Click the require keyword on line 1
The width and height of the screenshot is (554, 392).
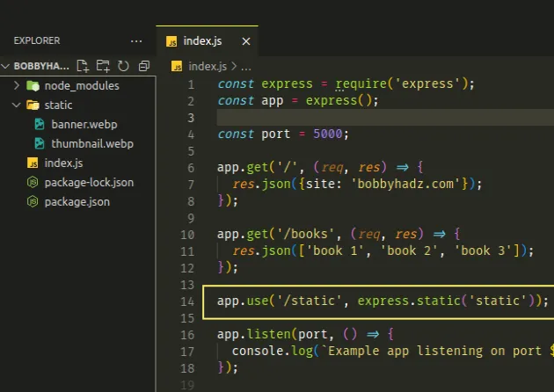click(x=361, y=84)
